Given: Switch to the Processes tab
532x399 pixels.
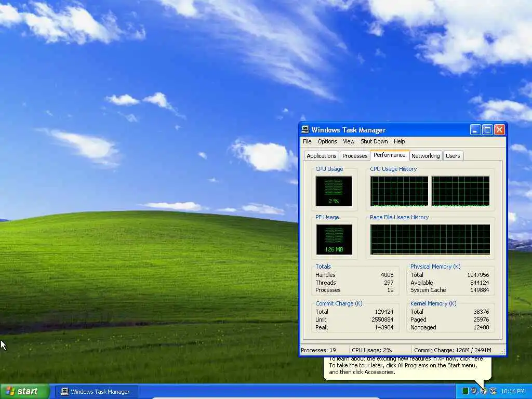Looking at the screenshot, I should point(355,156).
